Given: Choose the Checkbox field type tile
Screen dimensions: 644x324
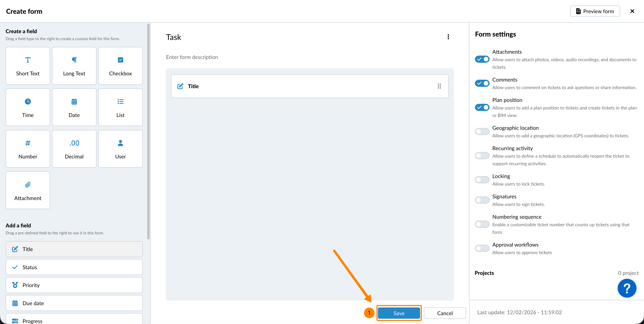Looking at the screenshot, I should coord(120,66).
